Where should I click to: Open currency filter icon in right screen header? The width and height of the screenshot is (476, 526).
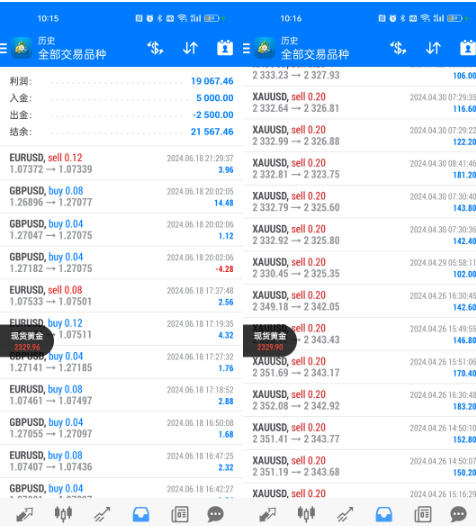pos(398,48)
